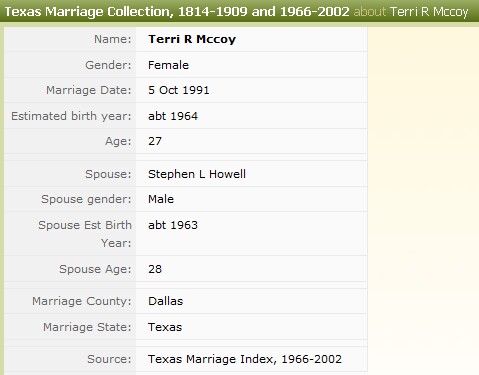The image size is (479, 375).
Task: Click the age value 27
Action: click(155, 141)
